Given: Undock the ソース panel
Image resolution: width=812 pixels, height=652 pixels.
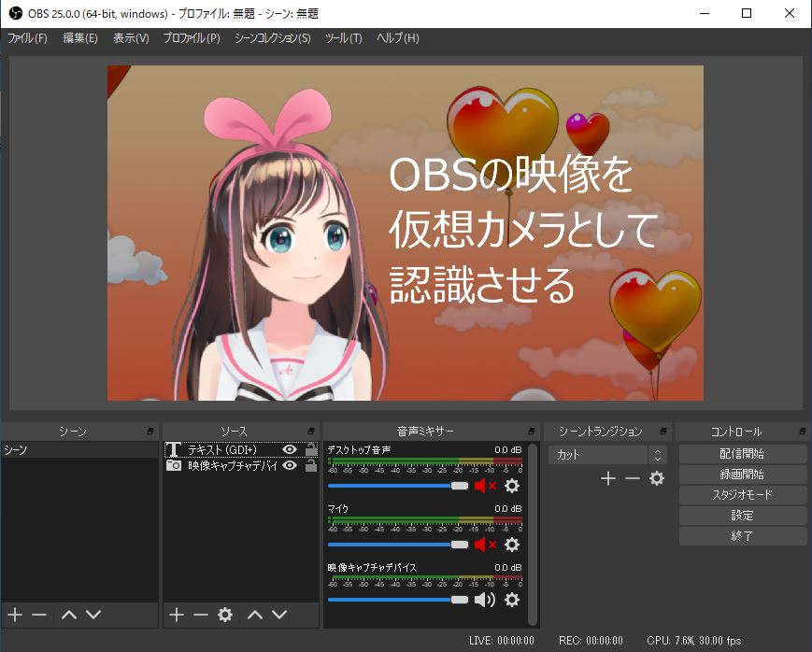Looking at the screenshot, I should [311, 431].
